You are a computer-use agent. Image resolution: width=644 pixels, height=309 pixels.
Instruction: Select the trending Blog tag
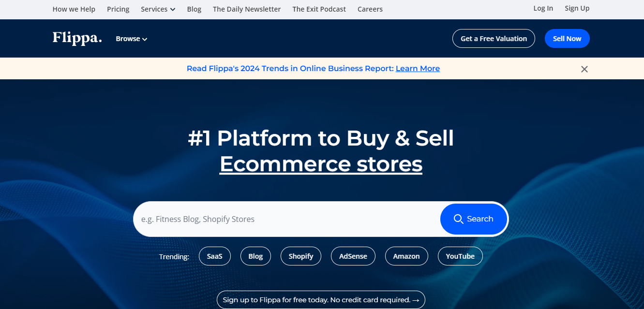pyautogui.click(x=255, y=256)
